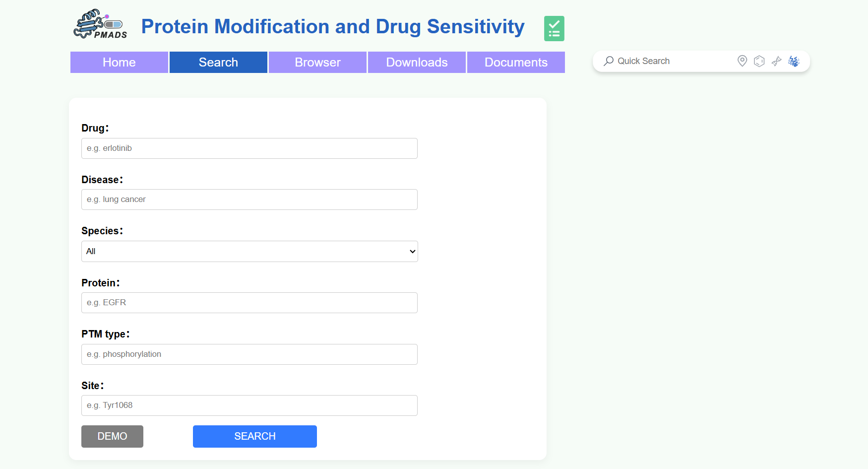The image size is (868, 469).
Task: Go to the Home tab
Action: [119, 63]
